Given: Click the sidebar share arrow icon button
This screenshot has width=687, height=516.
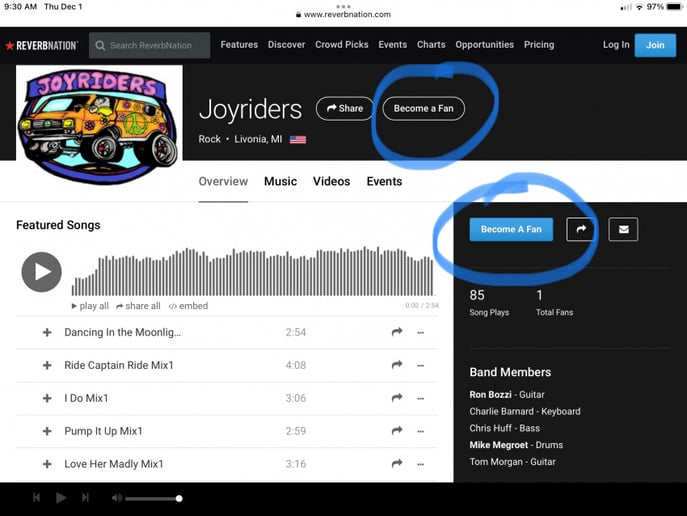Looking at the screenshot, I should pos(581,229).
